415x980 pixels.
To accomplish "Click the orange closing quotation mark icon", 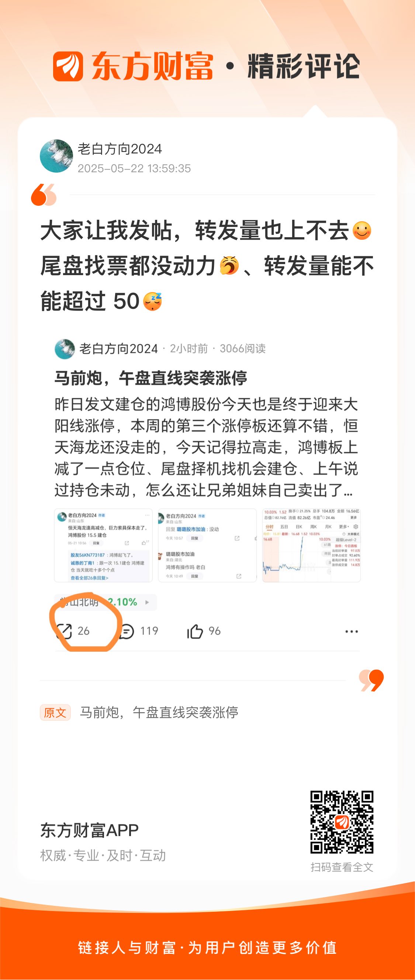I will (371, 681).
